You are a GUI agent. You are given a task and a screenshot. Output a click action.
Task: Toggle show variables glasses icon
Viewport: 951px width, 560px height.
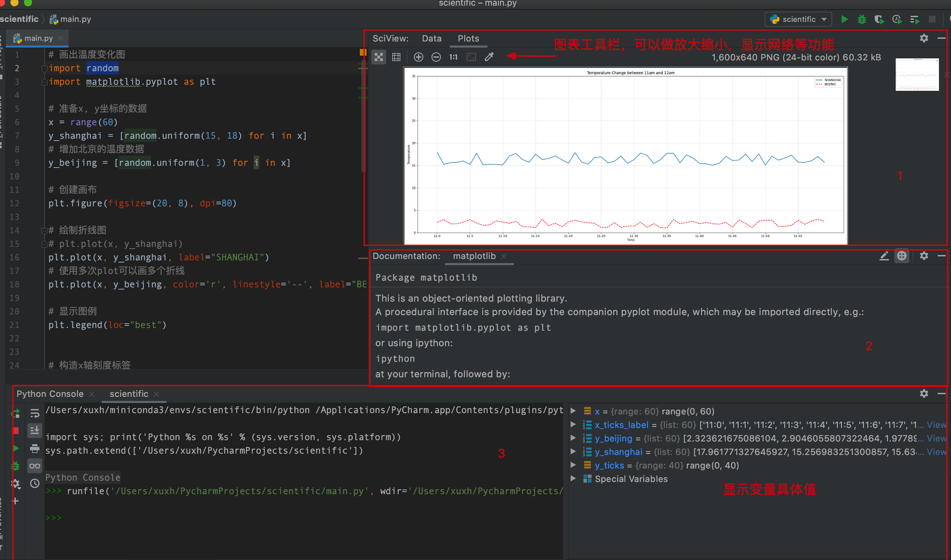pyautogui.click(x=35, y=466)
